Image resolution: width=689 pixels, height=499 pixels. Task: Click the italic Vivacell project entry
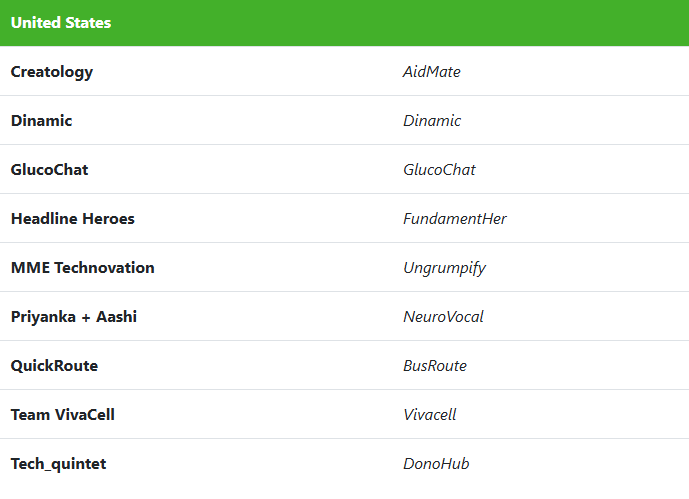click(430, 415)
